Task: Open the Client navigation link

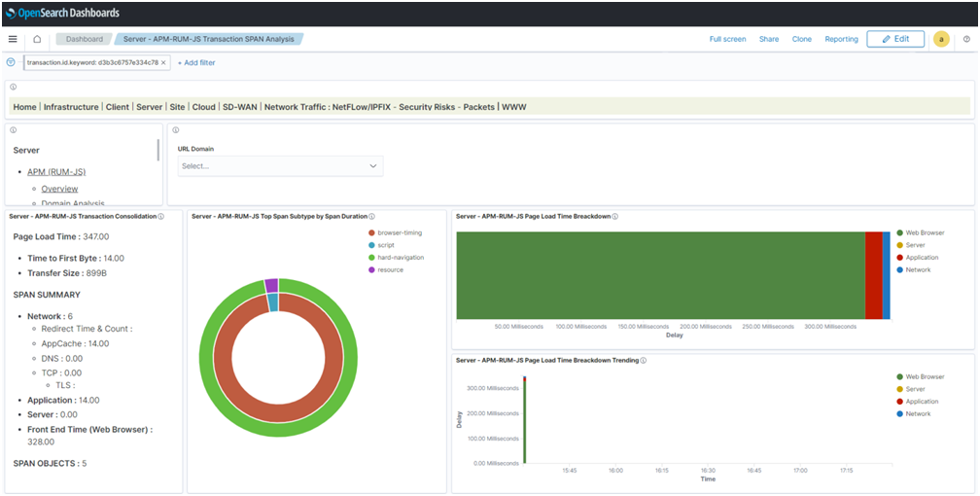Action: (118, 107)
